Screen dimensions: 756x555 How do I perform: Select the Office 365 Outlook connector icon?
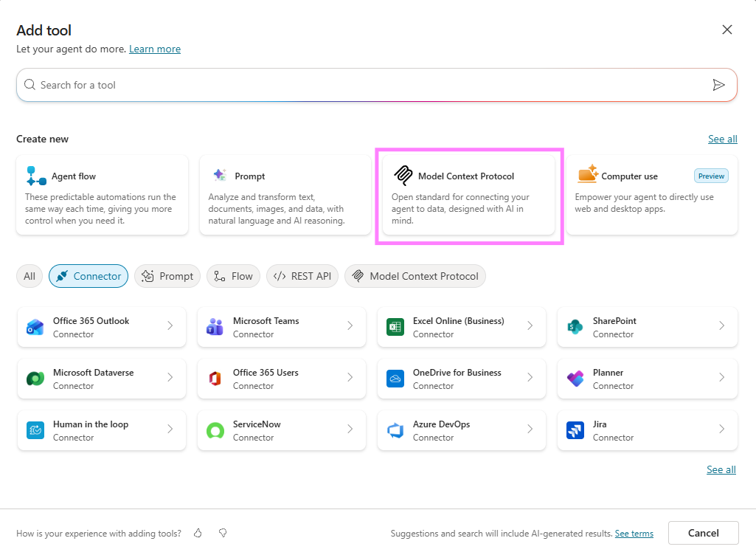tap(35, 327)
